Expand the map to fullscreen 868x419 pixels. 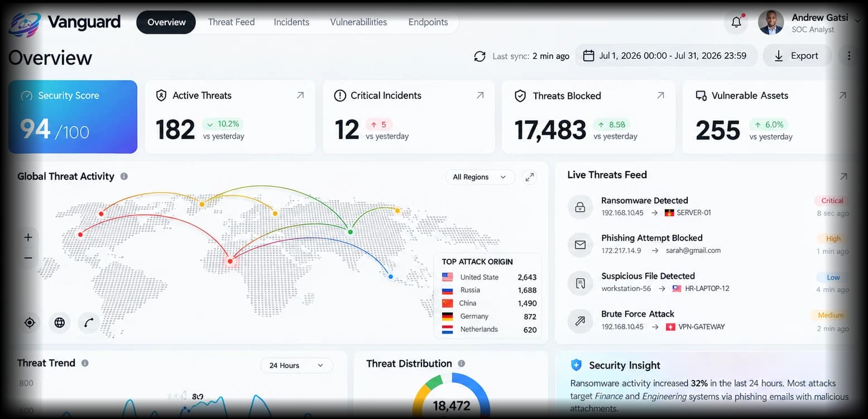[x=529, y=177]
